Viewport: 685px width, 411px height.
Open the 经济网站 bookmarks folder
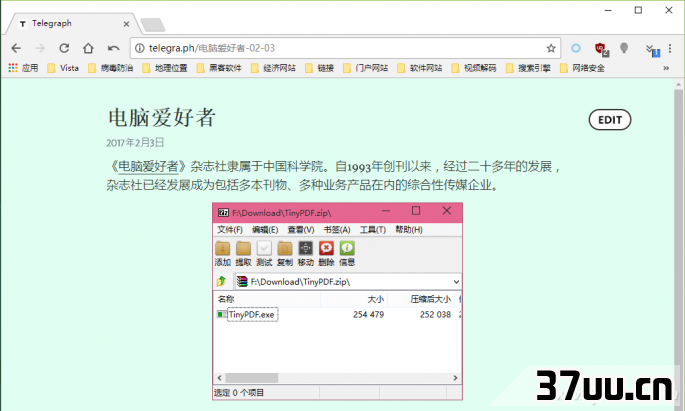[273, 68]
